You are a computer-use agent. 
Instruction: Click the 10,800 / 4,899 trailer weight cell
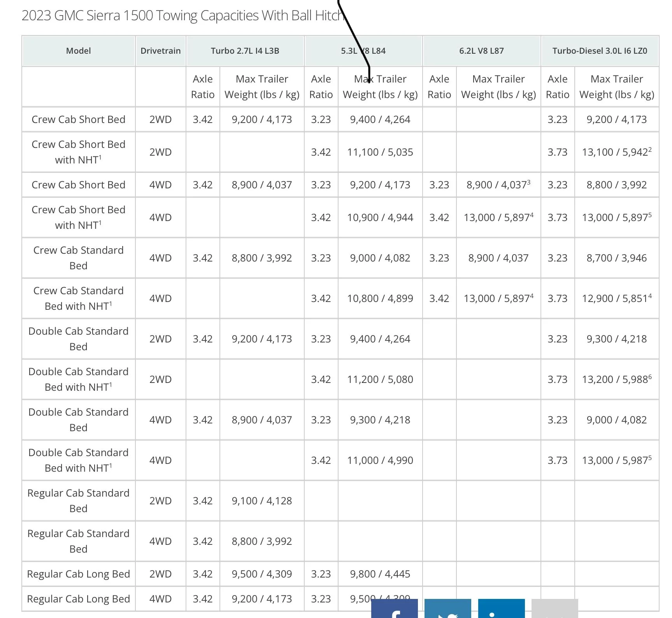click(x=380, y=298)
